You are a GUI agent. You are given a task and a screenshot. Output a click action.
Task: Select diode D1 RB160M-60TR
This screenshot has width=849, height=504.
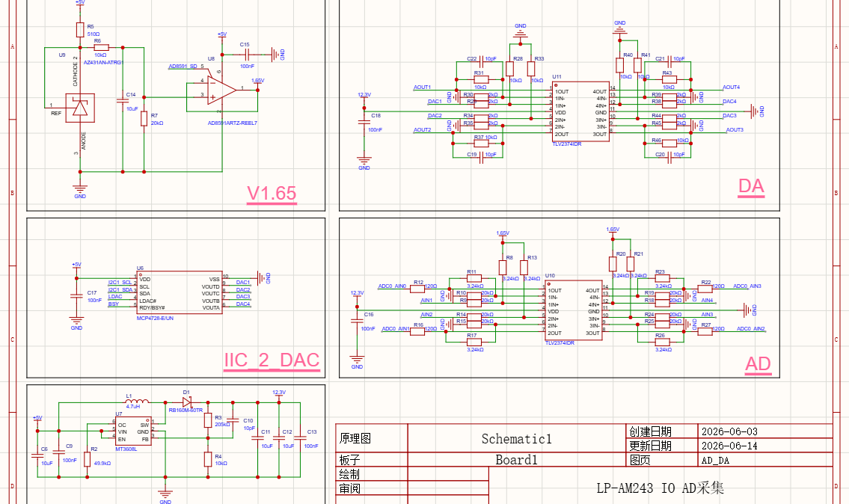coord(187,402)
